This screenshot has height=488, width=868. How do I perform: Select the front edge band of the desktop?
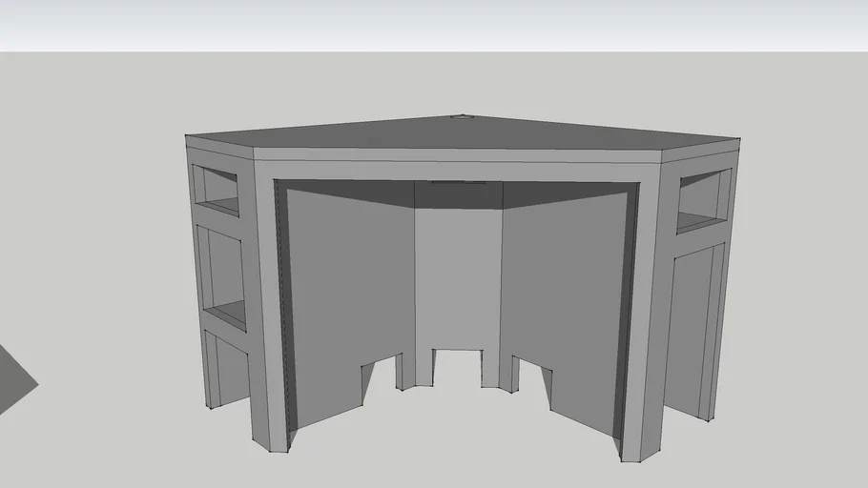pyautogui.click(x=458, y=154)
